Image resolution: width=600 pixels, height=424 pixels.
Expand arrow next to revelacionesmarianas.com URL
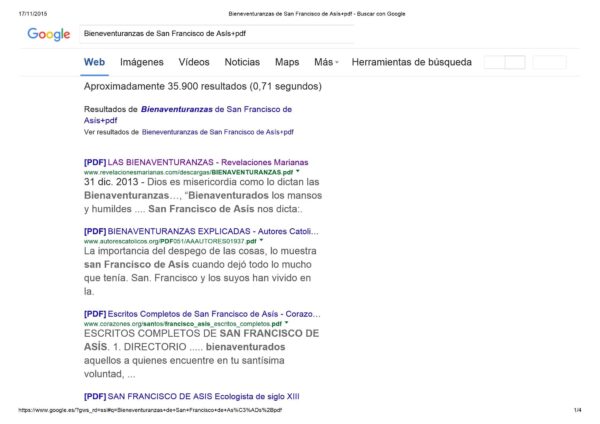click(x=298, y=171)
